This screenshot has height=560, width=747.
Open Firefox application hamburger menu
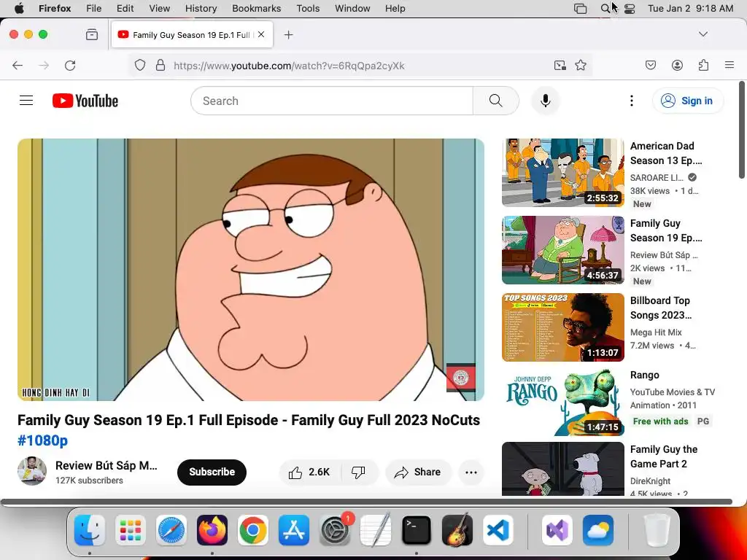729,65
